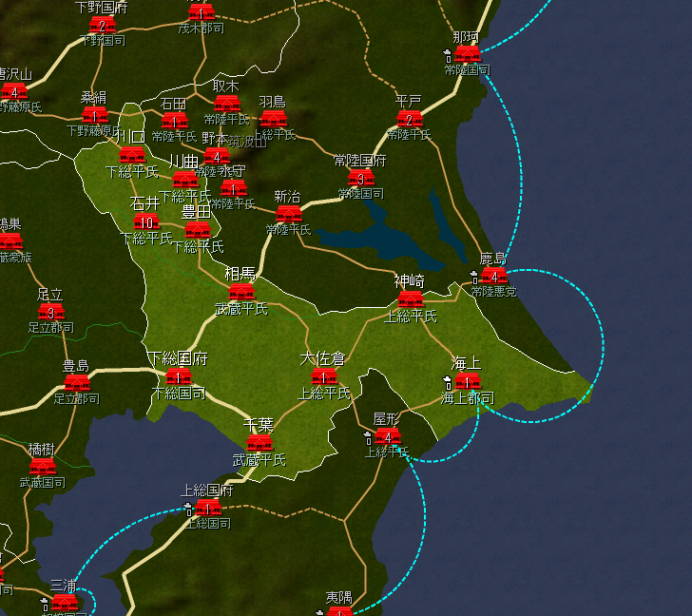The image size is (692, 616).
Task: Select the 三浦 castle
Action: pyautogui.click(x=65, y=603)
